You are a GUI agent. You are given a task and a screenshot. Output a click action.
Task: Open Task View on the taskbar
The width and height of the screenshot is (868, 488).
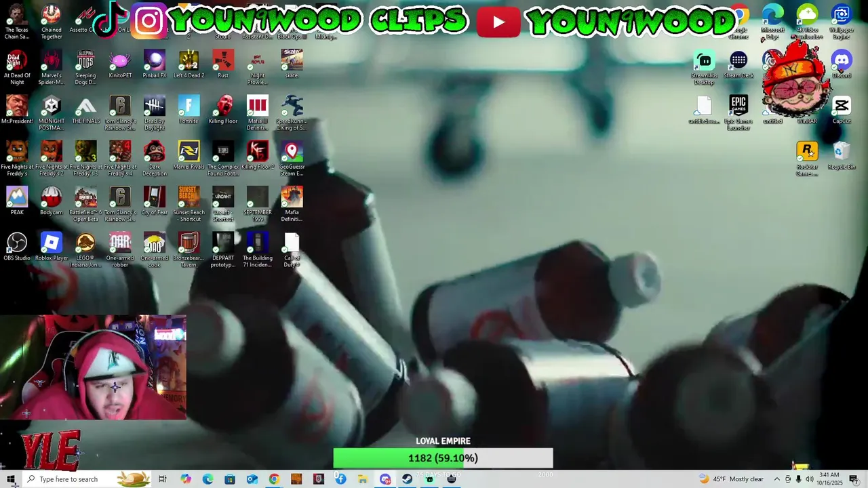click(163, 479)
